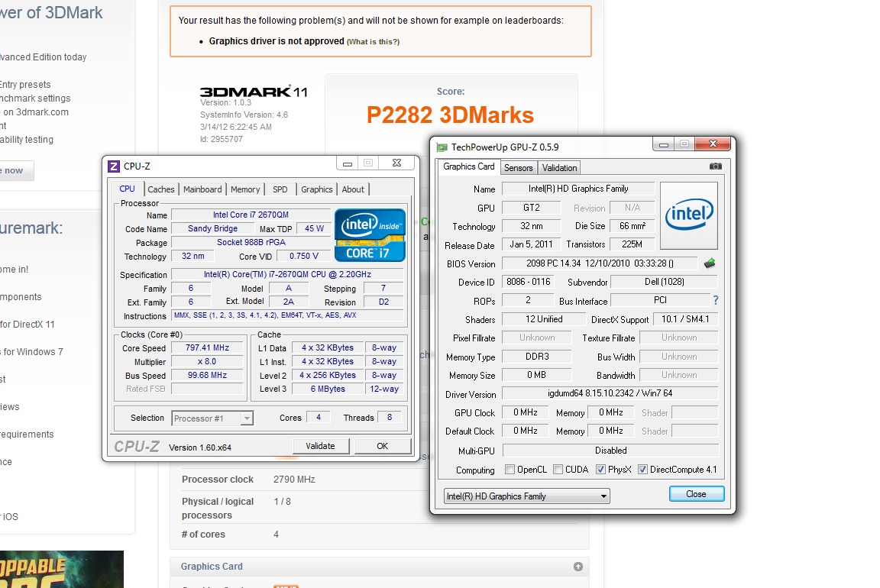Select the Graphics Card tab in GPU-Z
Viewport: 880px width, 588px height.
coord(468,166)
